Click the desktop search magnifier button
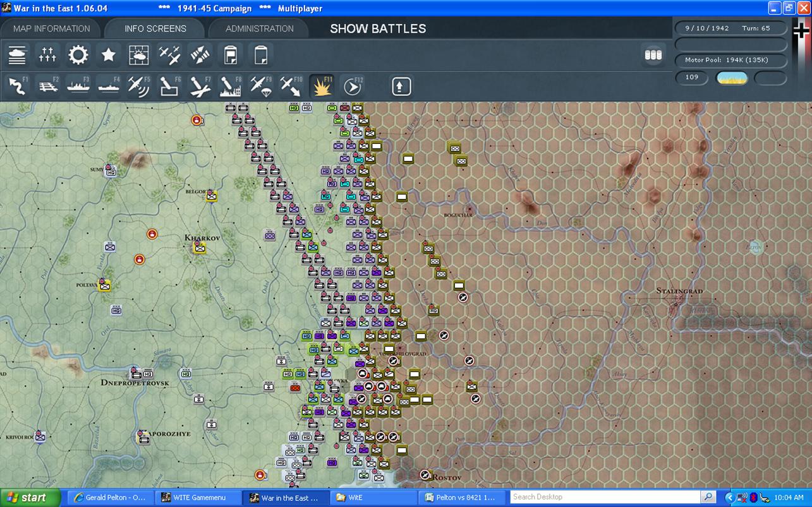 tap(708, 497)
